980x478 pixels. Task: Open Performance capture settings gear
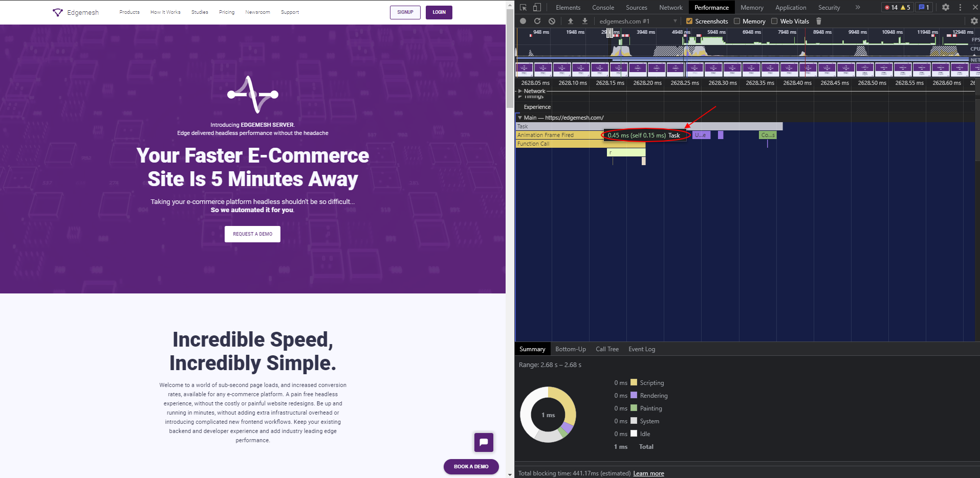[974, 21]
